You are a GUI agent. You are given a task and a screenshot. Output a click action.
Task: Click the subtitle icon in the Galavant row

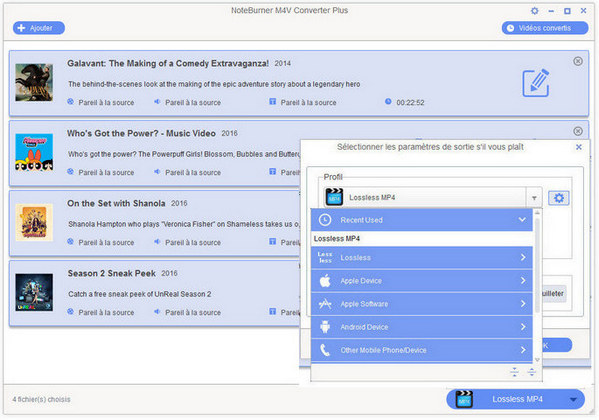(x=272, y=102)
